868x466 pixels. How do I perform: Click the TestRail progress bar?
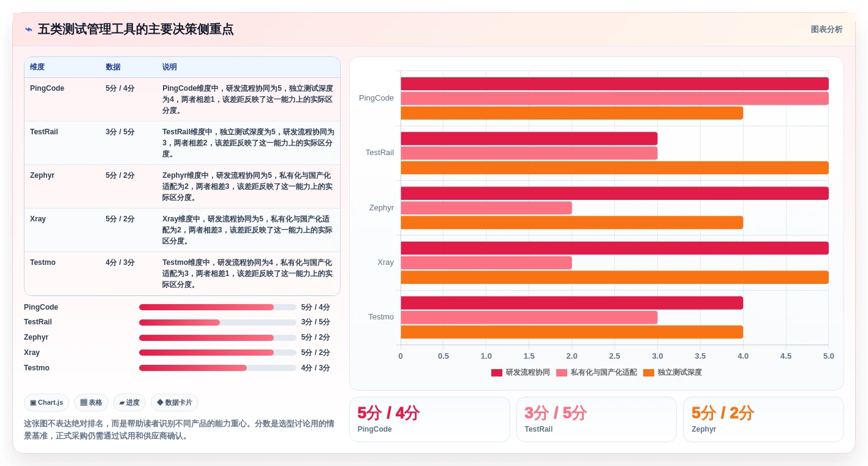point(217,323)
